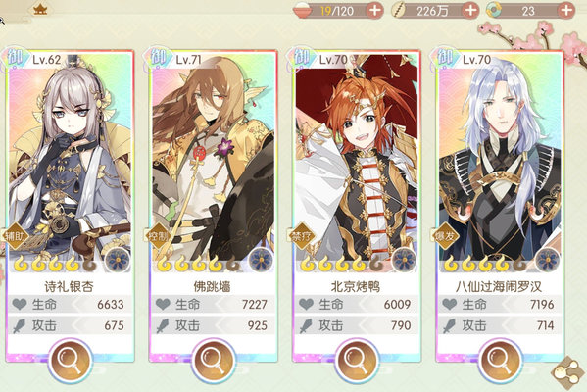Click the pagoda home icon

point(39,9)
